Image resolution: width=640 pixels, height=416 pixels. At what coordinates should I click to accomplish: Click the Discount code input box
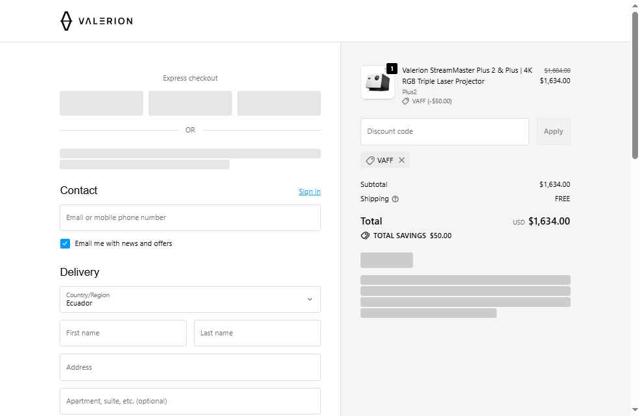pos(444,131)
